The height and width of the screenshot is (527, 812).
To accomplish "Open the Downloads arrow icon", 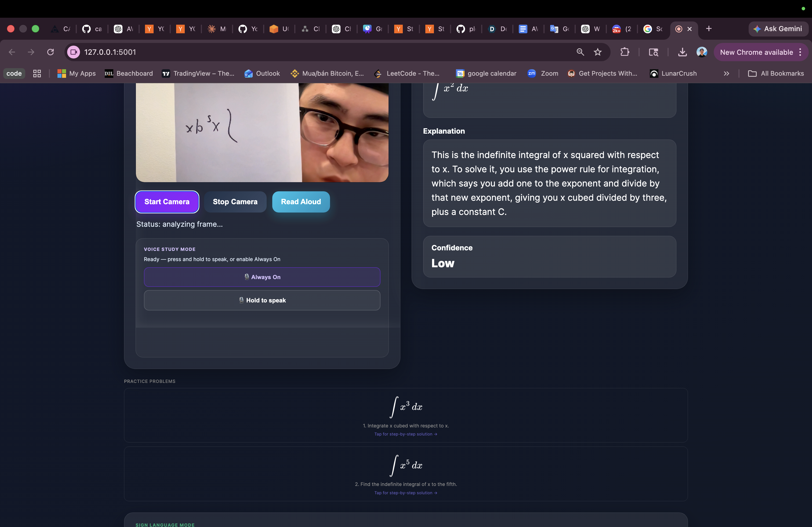I will (682, 52).
